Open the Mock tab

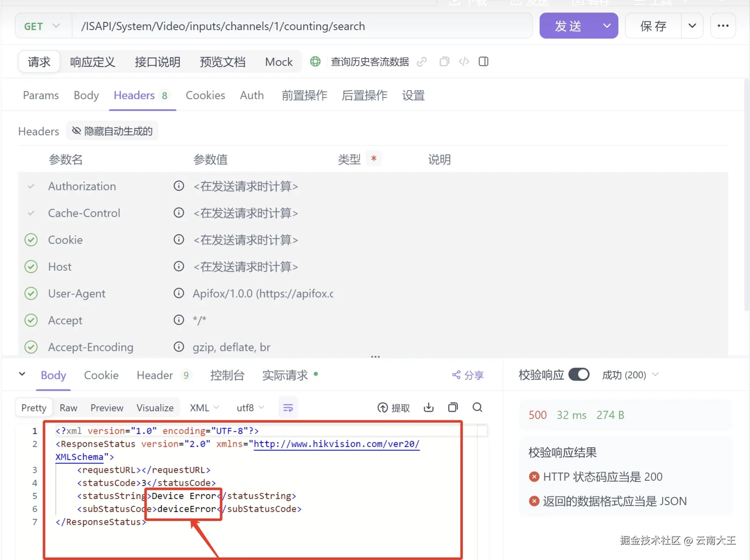point(279,62)
